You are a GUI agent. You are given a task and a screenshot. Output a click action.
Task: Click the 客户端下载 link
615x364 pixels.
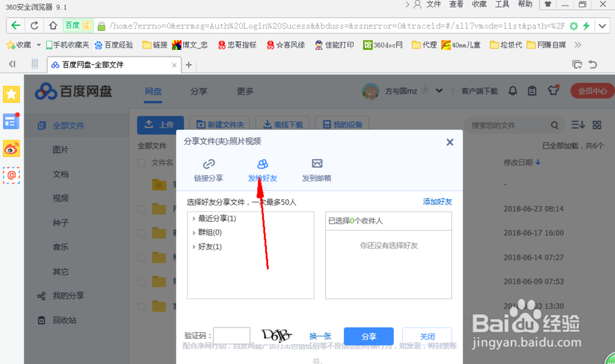479,91
